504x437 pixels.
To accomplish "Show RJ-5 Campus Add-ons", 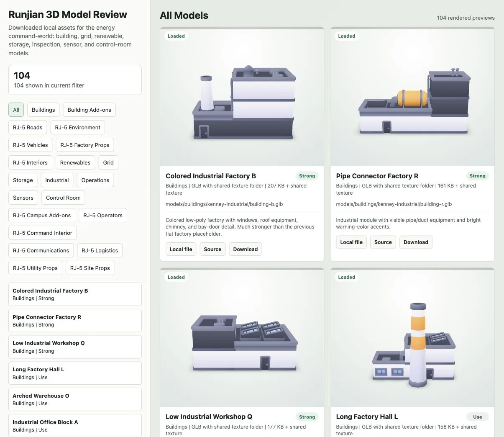I will (x=42, y=215).
